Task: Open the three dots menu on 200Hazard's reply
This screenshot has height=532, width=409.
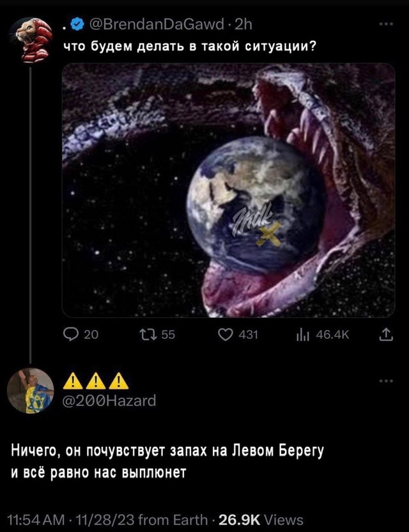Action: pos(386,381)
